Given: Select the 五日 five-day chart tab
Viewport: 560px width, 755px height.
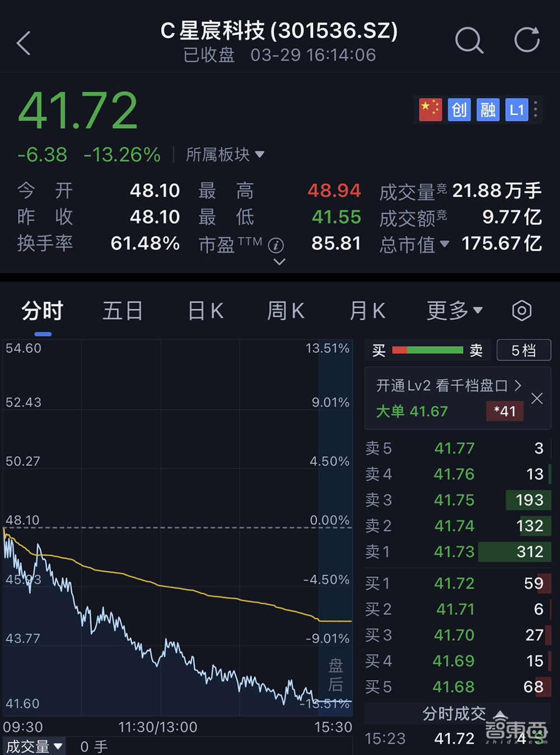Looking at the screenshot, I should pos(123,310).
